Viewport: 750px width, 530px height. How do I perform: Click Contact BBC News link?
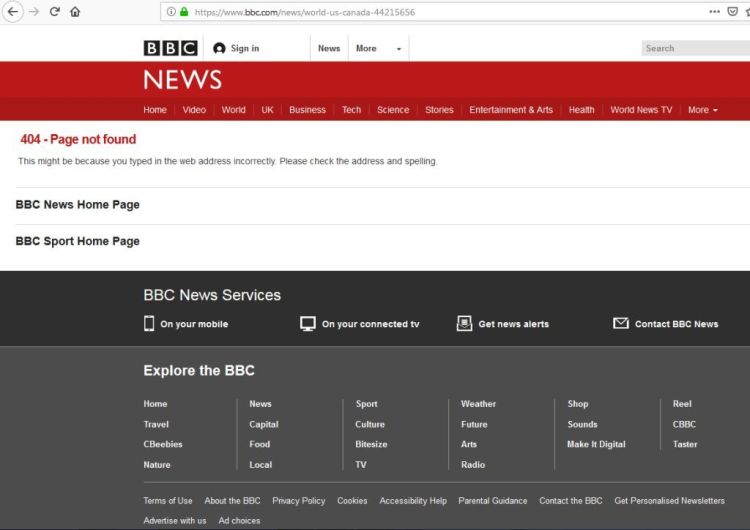coord(677,324)
